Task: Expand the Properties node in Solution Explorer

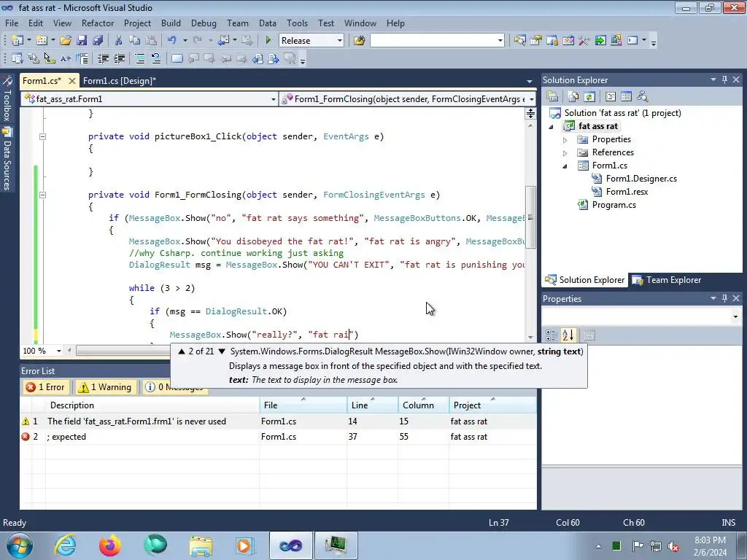Action: [565, 140]
